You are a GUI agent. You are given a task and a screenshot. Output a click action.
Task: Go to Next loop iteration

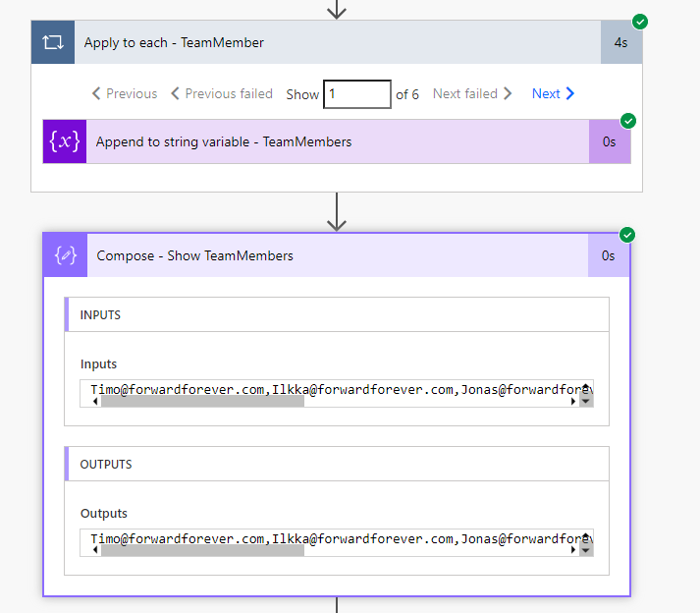pyautogui.click(x=553, y=94)
